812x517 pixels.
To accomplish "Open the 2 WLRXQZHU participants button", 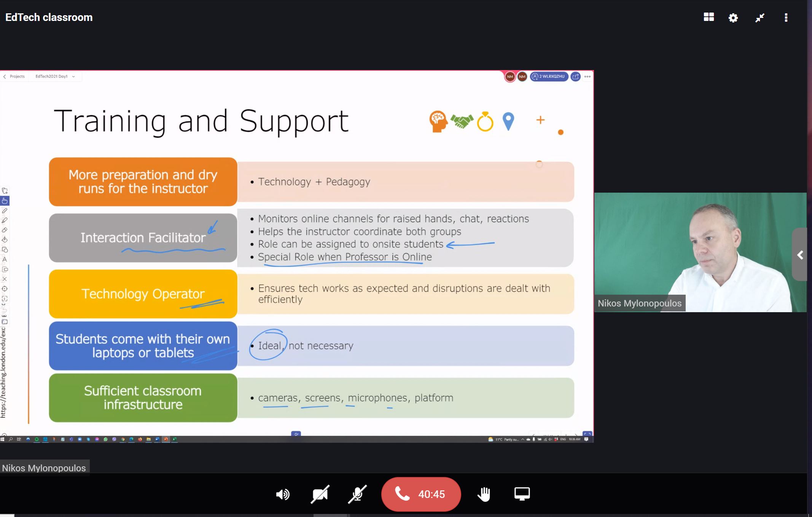I will coord(549,77).
